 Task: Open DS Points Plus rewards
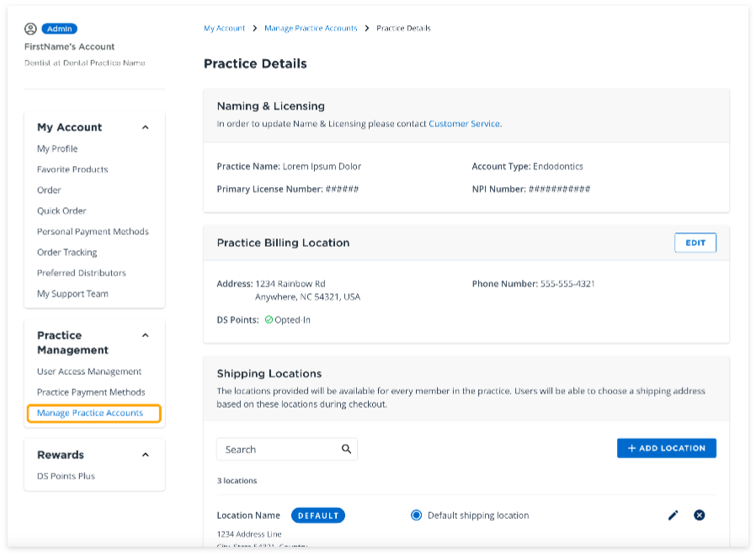[x=66, y=476]
